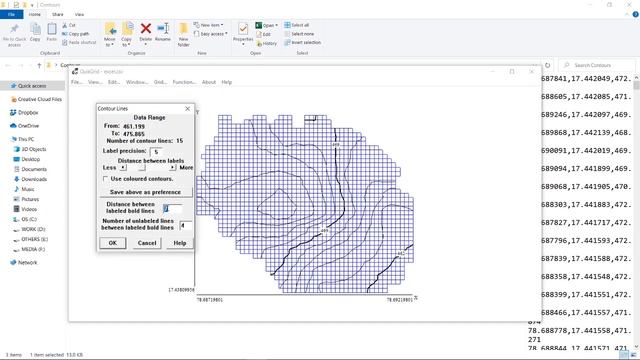Click the Refresh address bar icon
Screen dimensions: 640x360
[x=547, y=65]
